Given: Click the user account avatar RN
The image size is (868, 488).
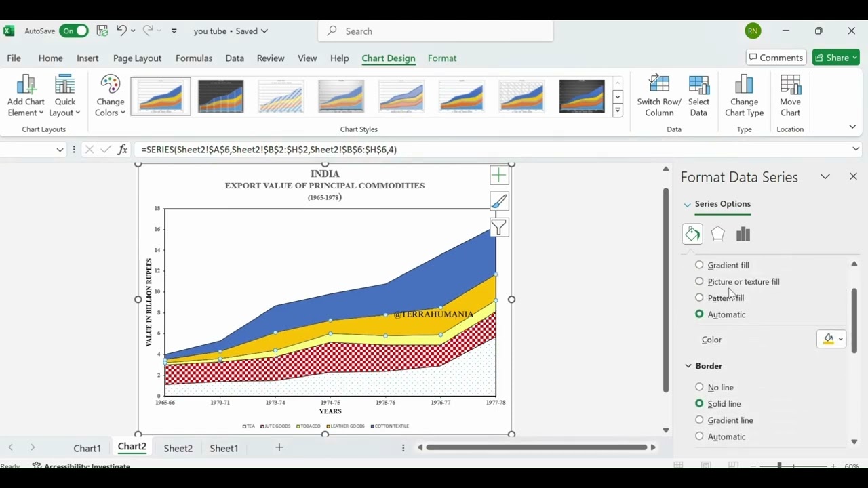Looking at the screenshot, I should click(x=753, y=30).
